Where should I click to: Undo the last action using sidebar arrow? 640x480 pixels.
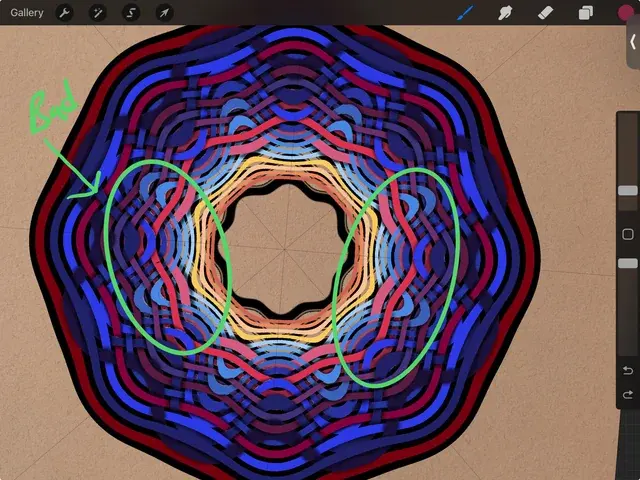point(628,370)
